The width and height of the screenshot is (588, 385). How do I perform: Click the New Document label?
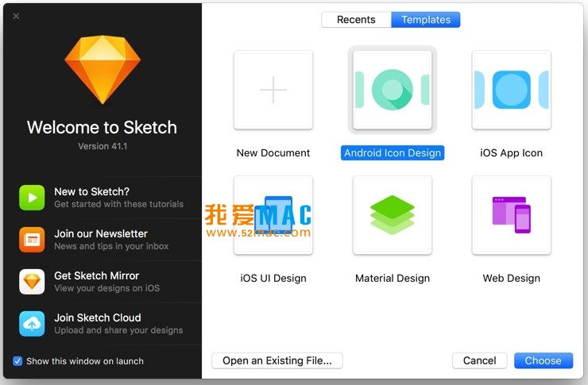273,152
